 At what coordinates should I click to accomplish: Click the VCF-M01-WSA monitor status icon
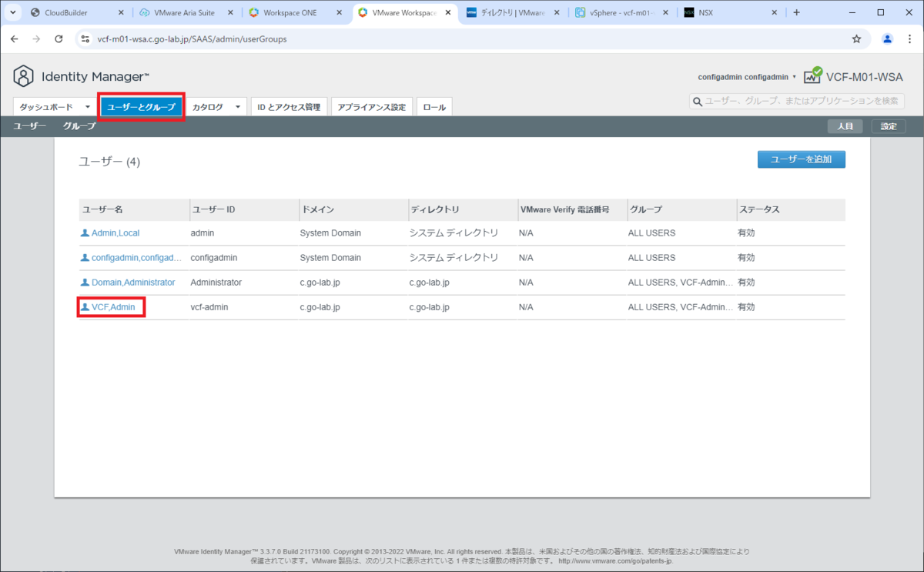pyautogui.click(x=813, y=75)
